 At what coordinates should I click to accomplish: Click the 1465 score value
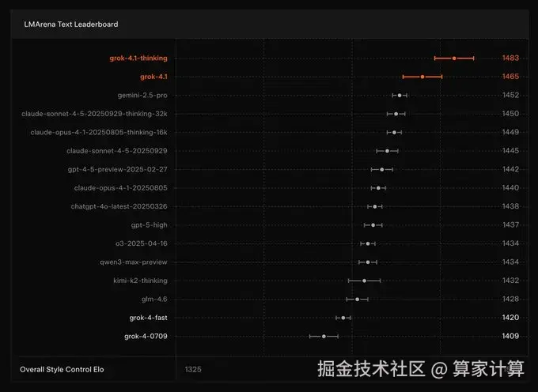click(x=510, y=77)
